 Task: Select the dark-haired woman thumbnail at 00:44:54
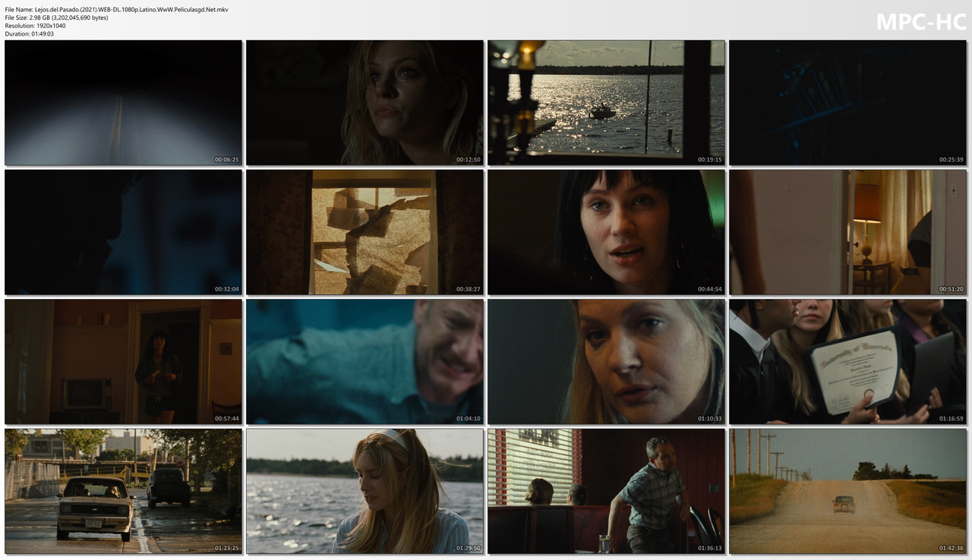(606, 232)
